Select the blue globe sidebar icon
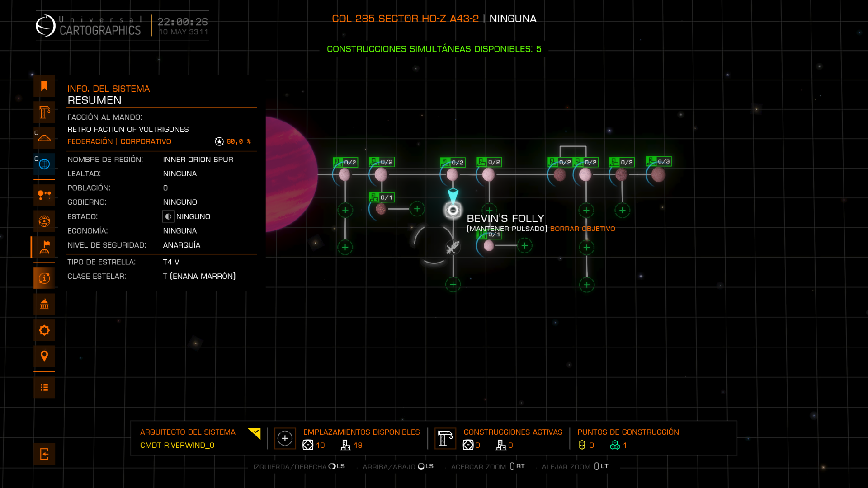The width and height of the screenshot is (868, 488). [x=44, y=164]
